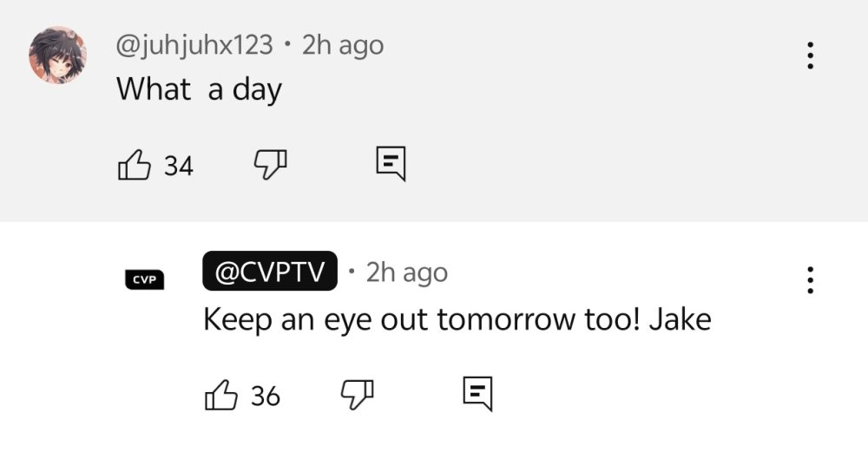
Task: Dislike the comment by @juhjuhx123
Action: [269, 162]
